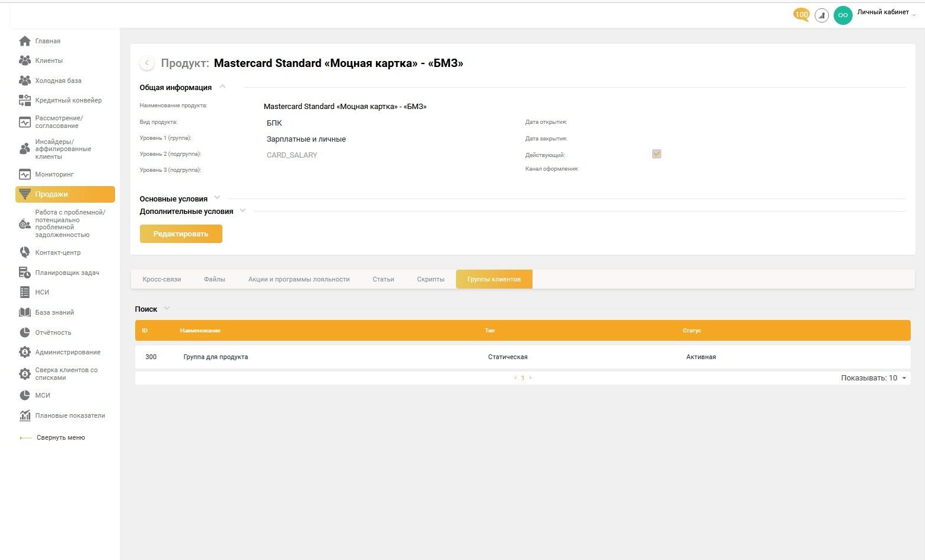Go to previous page arrow in pagination
Image resolution: width=925 pixels, height=560 pixels.
[x=515, y=378]
